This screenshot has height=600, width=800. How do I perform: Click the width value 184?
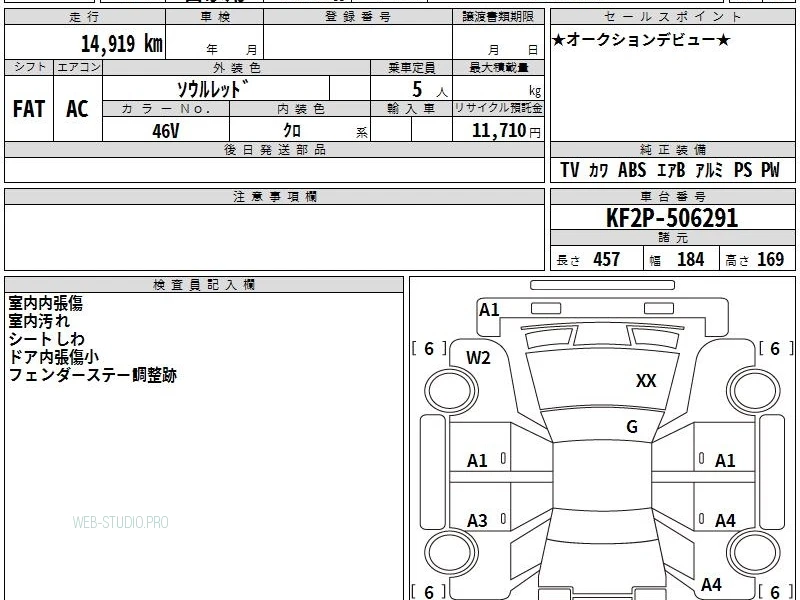pyautogui.click(x=690, y=259)
